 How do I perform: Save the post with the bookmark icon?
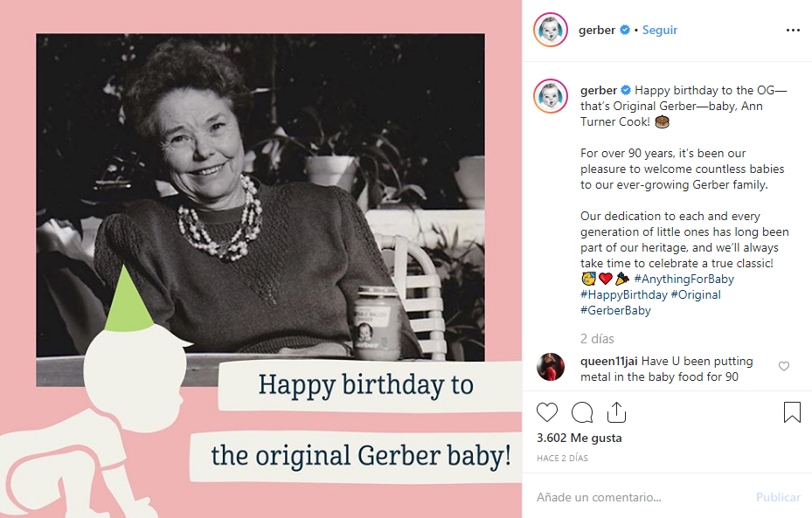point(792,412)
